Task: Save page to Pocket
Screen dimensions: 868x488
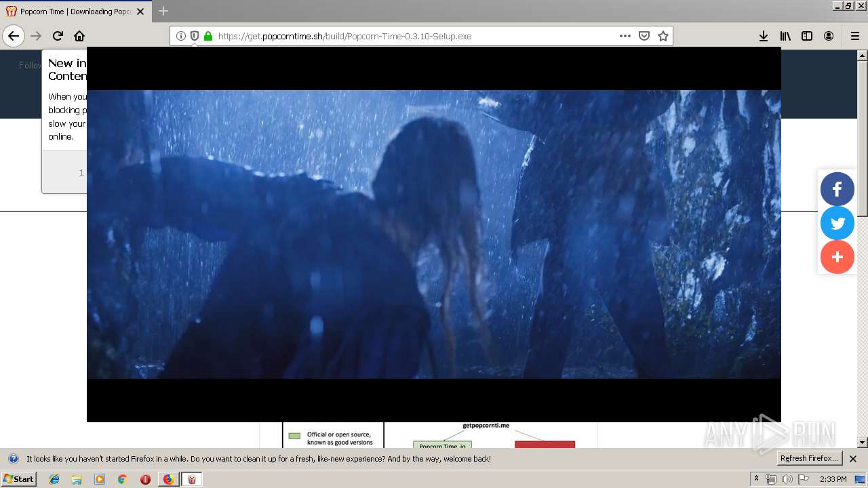Action: (x=644, y=36)
